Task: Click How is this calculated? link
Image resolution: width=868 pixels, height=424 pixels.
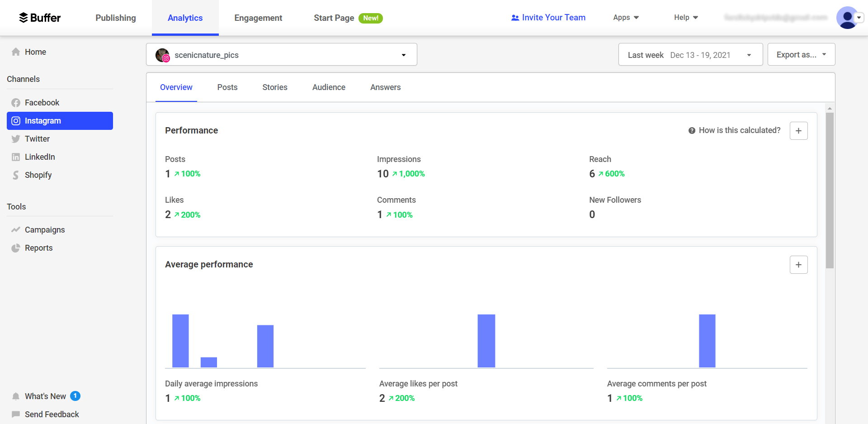Action: tap(735, 130)
